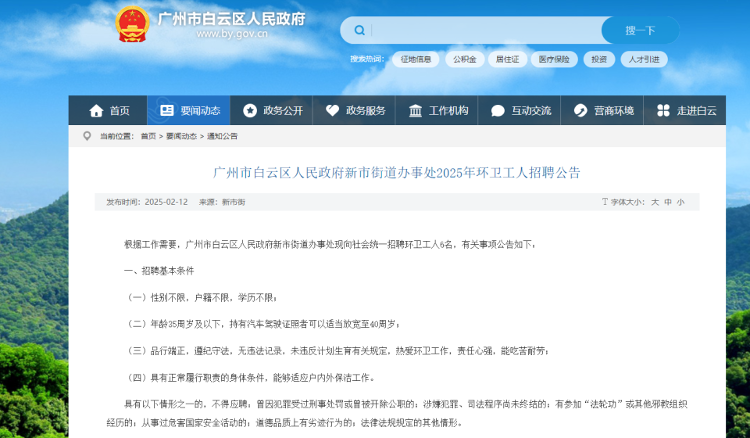Viewport: 750px width, 438px height.
Task: Click the national emblem logo
Action: tap(132, 24)
